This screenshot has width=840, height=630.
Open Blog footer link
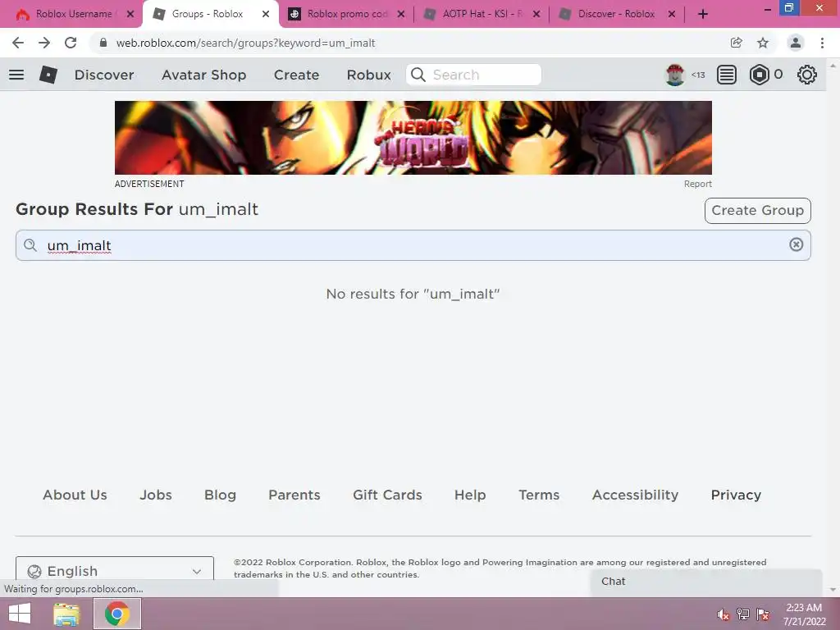[x=220, y=495]
